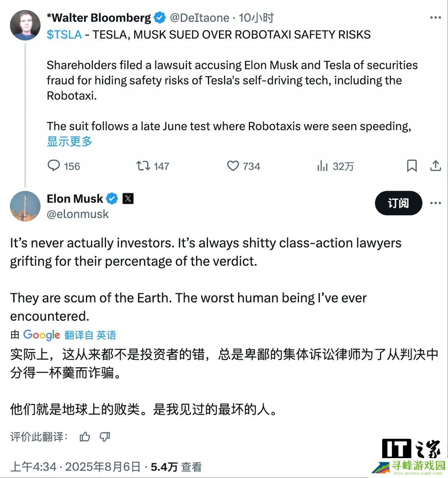This screenshot has height=478, width=448.
Task: Click the share icon on the Bloomberg tweet
Action: click(x=436, y=166)
